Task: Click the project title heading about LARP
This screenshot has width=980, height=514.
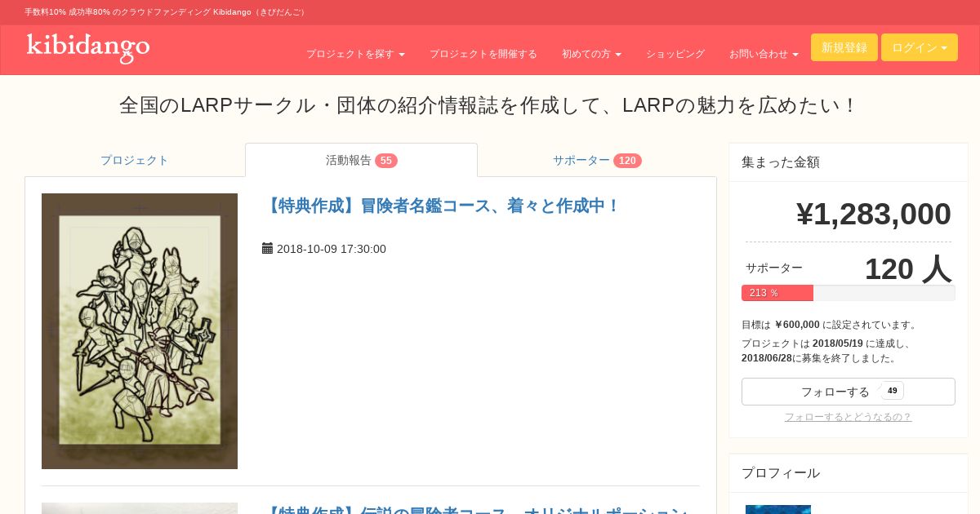Action: 489,105
